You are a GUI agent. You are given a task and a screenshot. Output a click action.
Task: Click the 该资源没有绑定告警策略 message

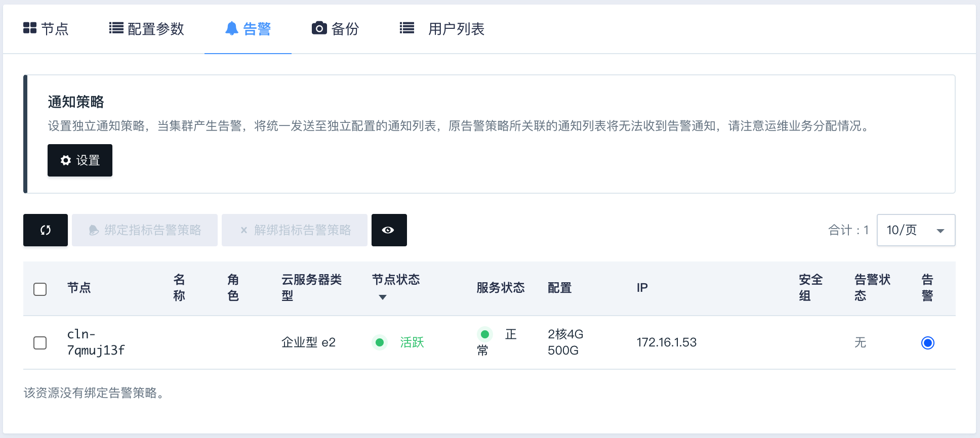click(x=94, y=393)
